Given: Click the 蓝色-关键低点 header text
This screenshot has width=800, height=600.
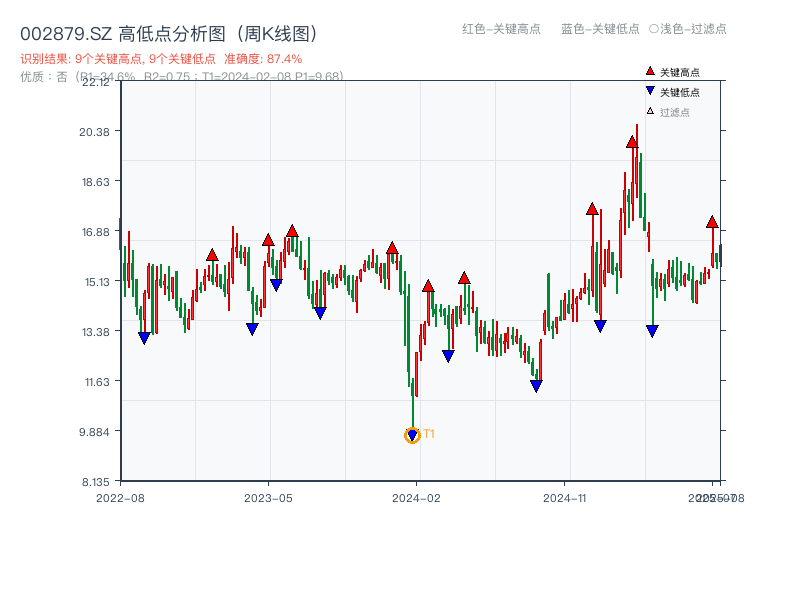Looking at the screenshot, I should [x=600, y=29].
